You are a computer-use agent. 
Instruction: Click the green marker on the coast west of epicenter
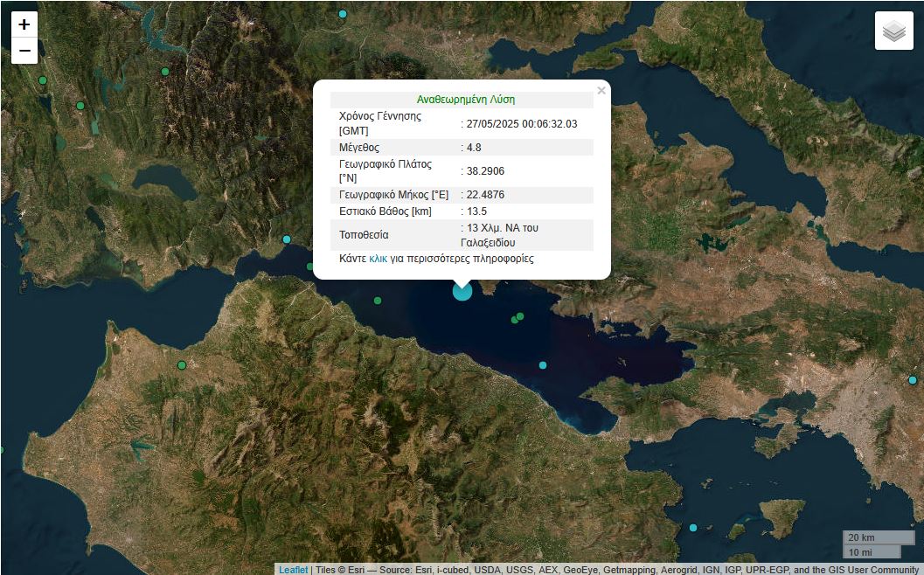pos(378,301)
